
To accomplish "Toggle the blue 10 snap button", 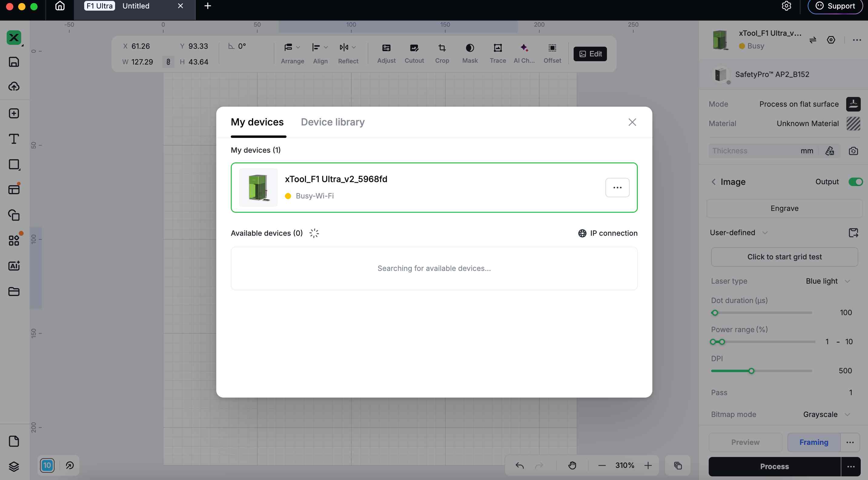I will [x=47, y=465].
